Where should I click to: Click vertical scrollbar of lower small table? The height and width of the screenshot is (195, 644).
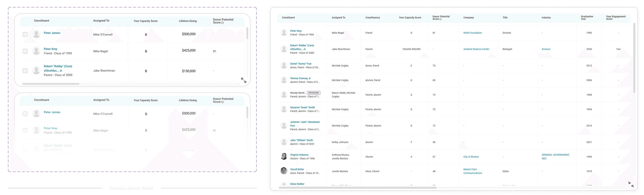(x=247, y=112)
